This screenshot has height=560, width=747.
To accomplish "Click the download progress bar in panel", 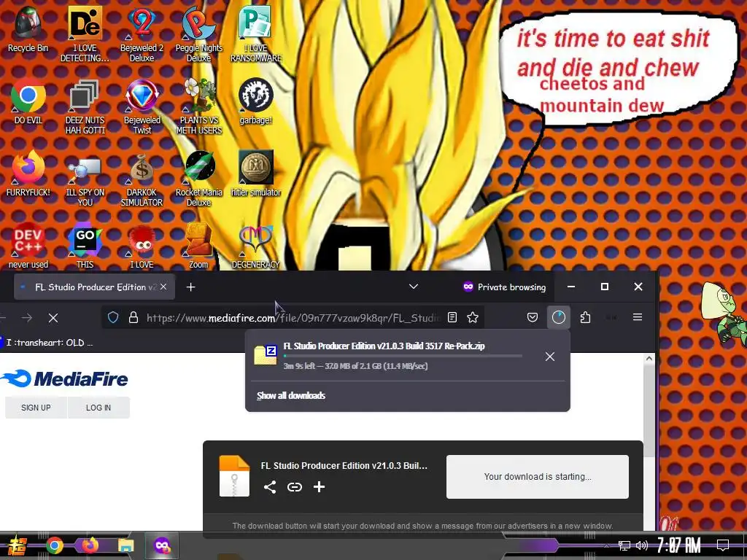I will tap(403, 356).
